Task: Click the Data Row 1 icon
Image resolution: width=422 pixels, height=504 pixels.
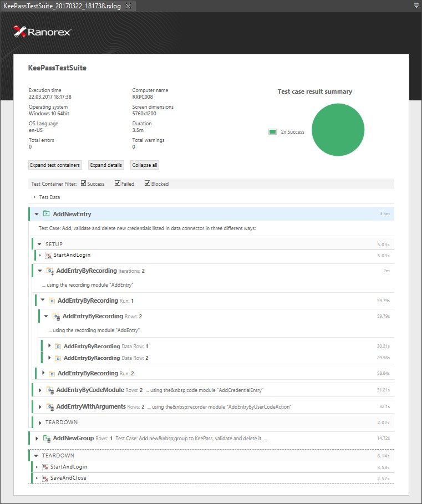Action: (58, 347)
